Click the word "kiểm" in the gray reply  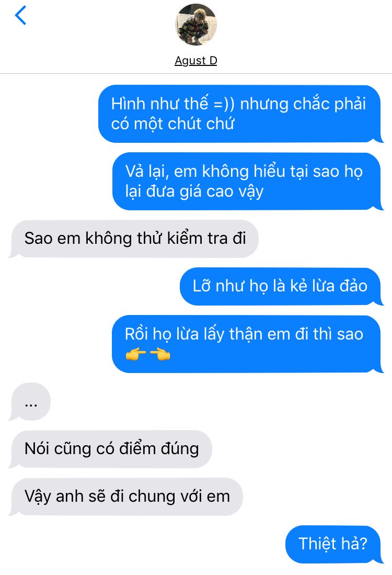185,239
